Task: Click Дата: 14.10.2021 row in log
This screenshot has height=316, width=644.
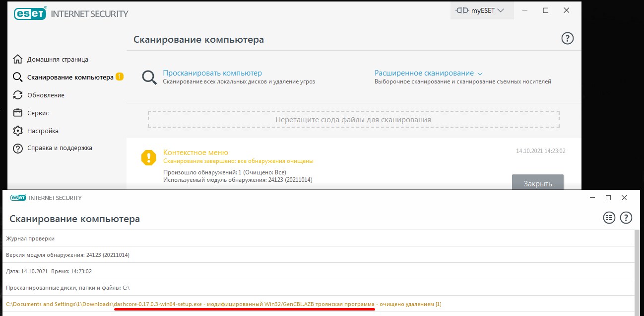Action: coord(318,271)
